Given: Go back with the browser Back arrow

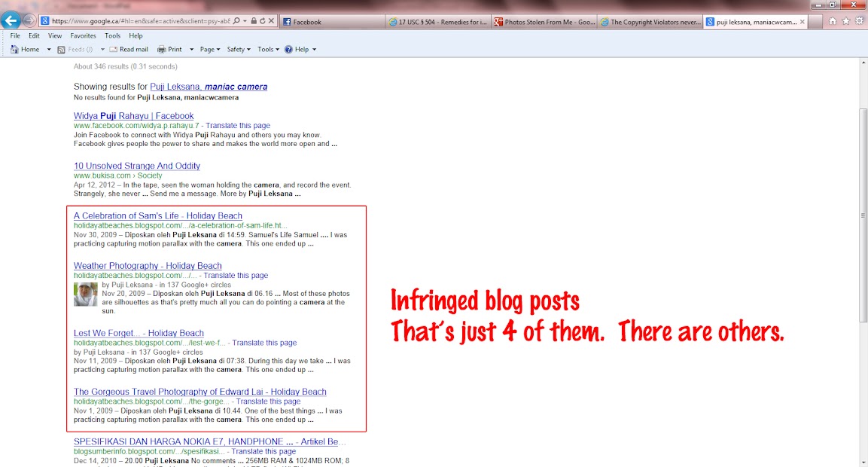Looking at the screenshot, I should [11, 20].
